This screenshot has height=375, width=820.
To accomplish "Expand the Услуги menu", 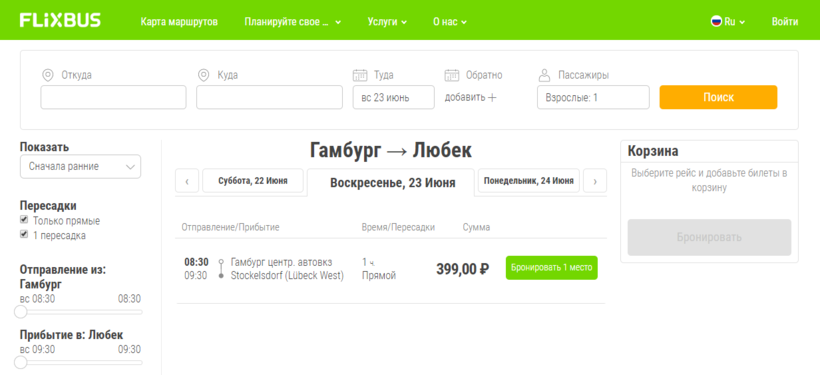I will tap(387, 22).
